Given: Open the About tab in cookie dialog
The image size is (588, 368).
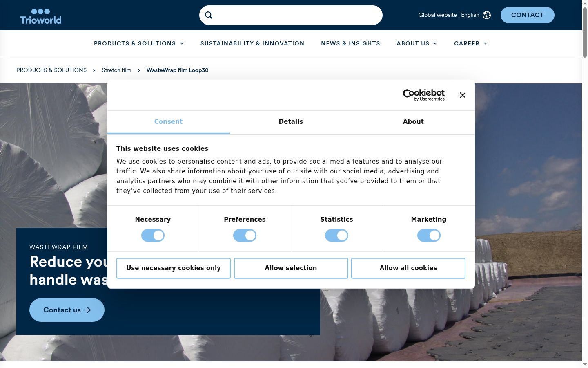Looking at the screenshot, I should coord(413,122).
